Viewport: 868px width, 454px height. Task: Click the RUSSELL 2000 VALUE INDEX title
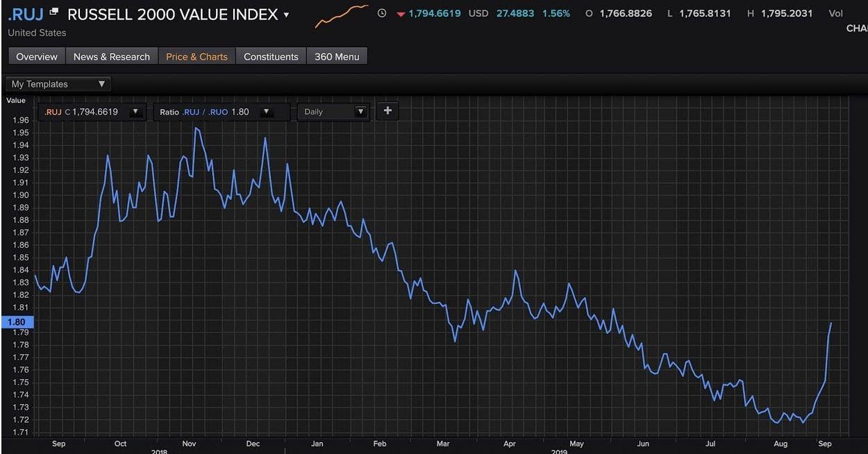[x=173, y=14]
